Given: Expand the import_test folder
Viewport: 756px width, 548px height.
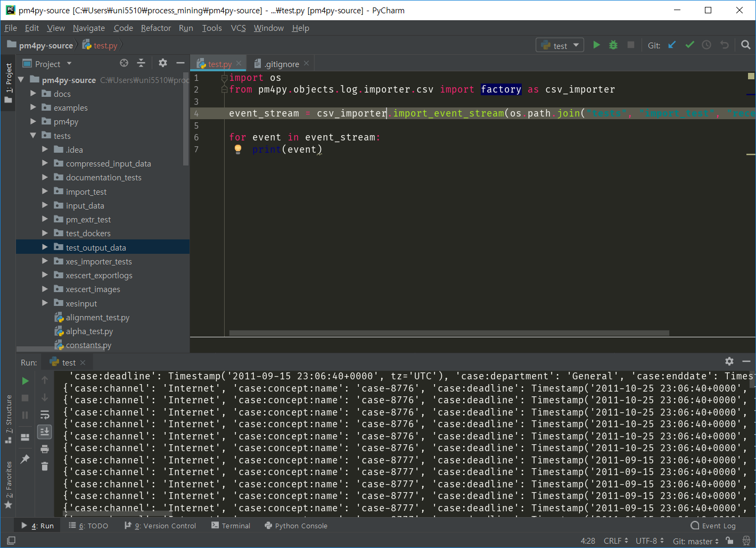Looking at the screenshot, I should 45,192.
